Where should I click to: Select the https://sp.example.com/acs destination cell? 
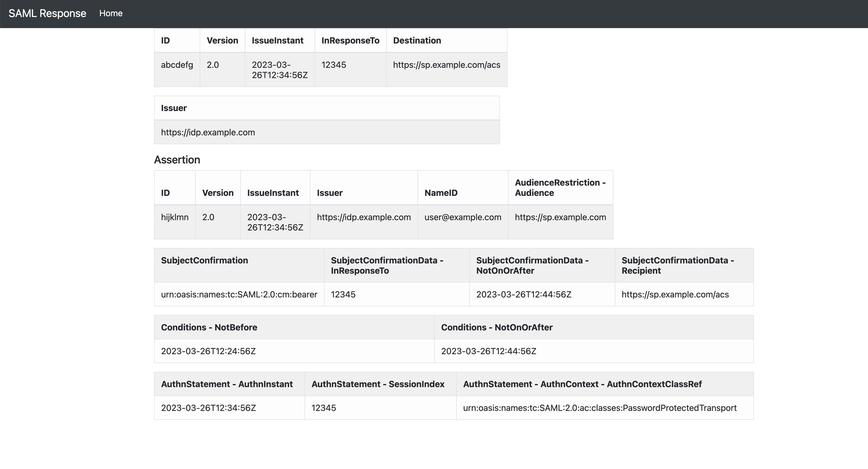tap(446, 70)
